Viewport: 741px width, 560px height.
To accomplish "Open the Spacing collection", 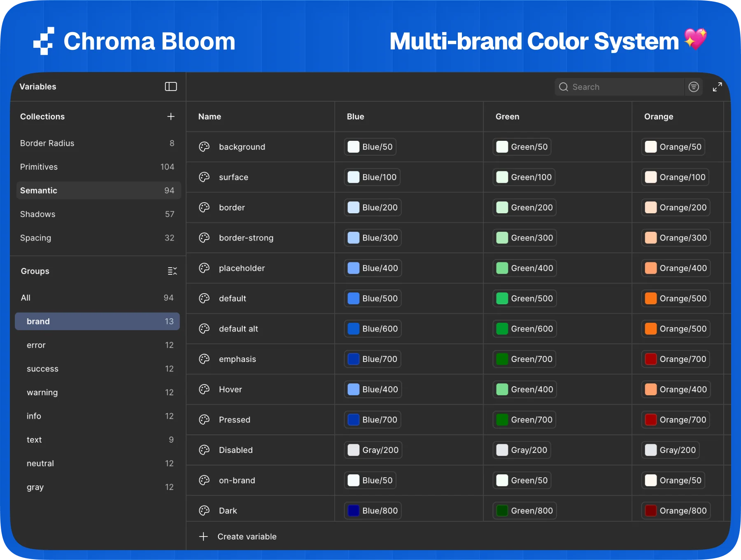I will (x=98, y=238).
